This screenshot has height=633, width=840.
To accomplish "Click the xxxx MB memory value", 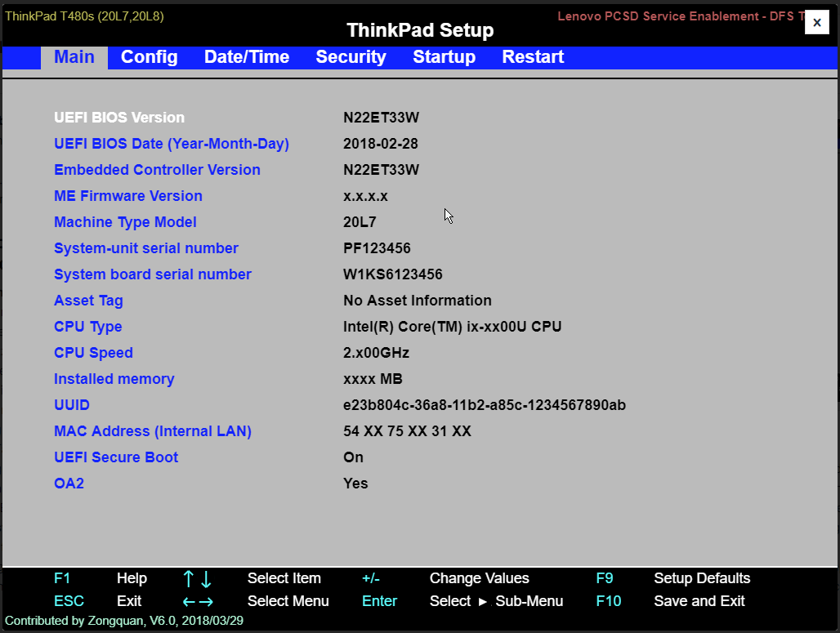I will [x=373, y=379].
